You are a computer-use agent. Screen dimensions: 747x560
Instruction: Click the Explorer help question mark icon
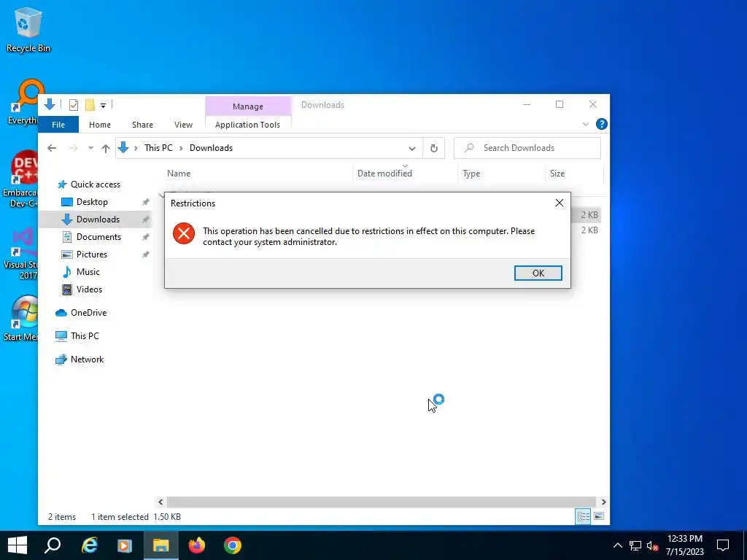point(602,124)
